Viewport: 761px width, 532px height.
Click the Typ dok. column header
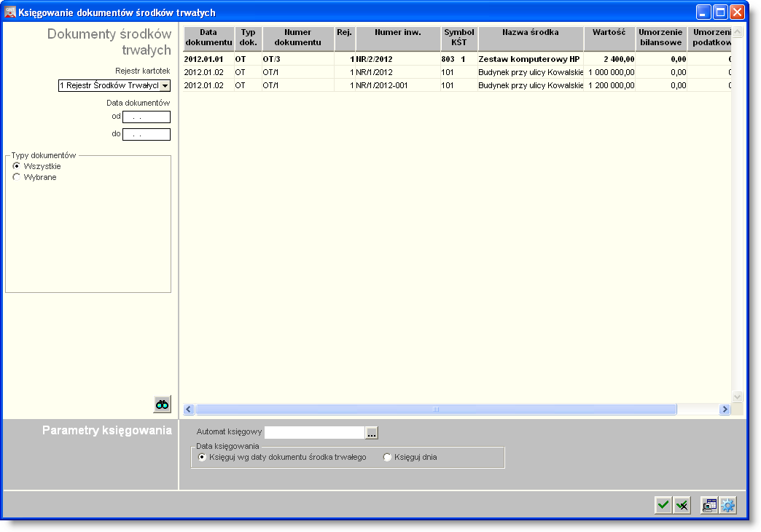[248, 38]
